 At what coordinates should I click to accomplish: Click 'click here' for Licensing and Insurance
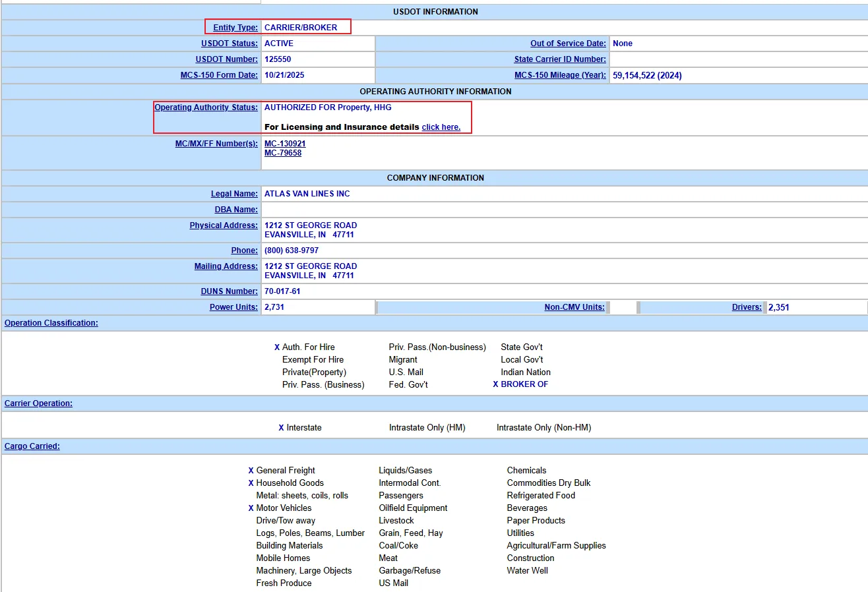click(x=441, y=127)
